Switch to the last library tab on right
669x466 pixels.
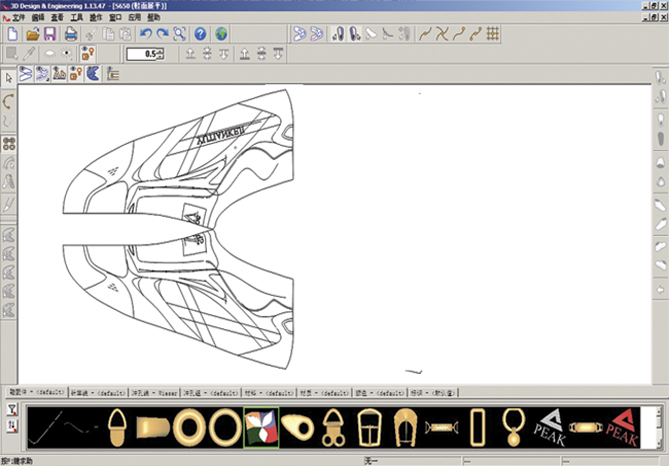pos(433,393)
